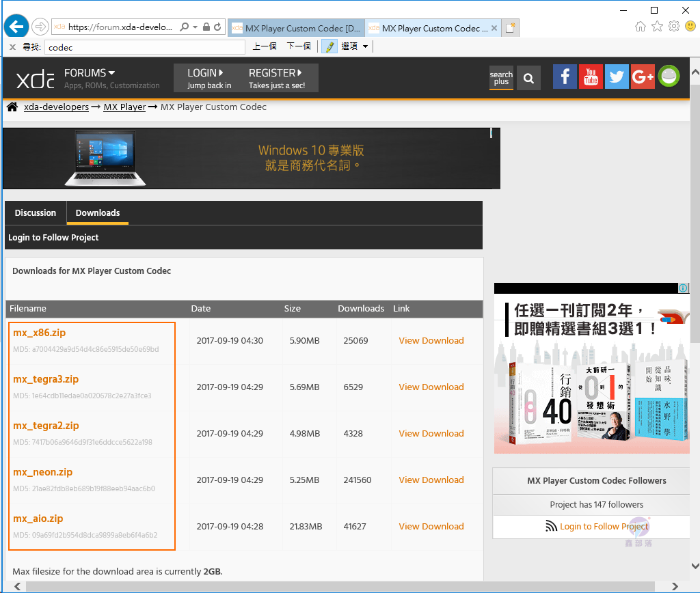Image resolution: width=700 pixels, height=593 pixels.
Task: Select the Filename column header
Action: coord(27,308)
